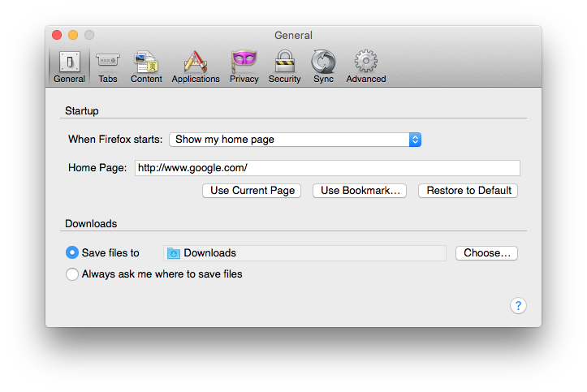Open the Applications preferences pane
The image size is (587, 392).
pyautogui.click(x=196, y=67)
